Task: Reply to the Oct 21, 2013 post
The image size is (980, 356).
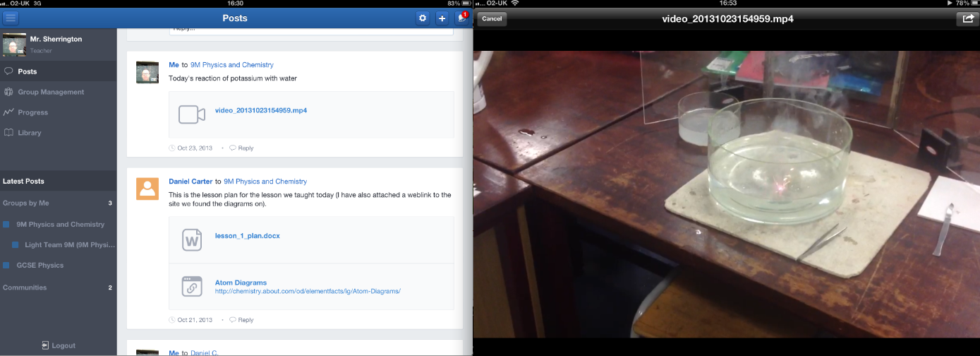Action: tap(245, 320)
